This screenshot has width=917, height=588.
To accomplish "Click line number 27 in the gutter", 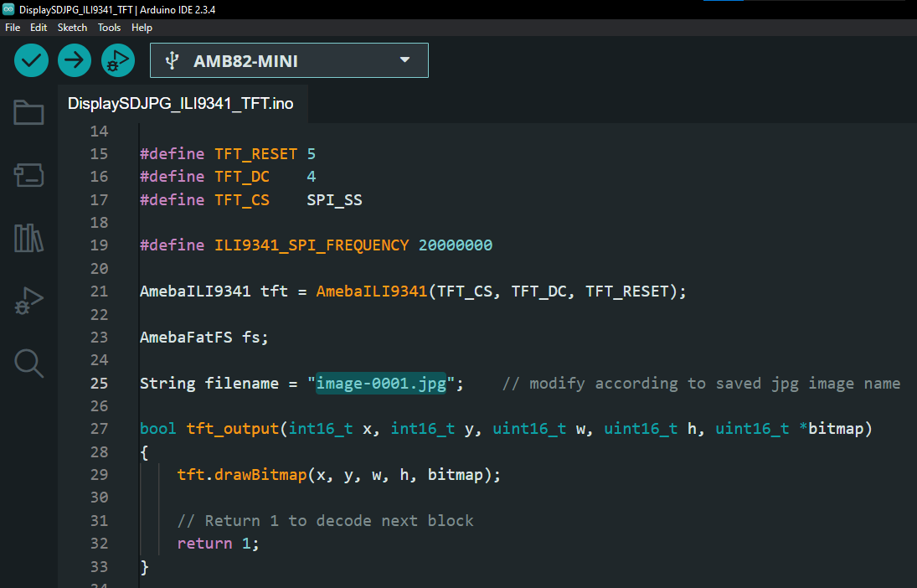I will 99,429.
